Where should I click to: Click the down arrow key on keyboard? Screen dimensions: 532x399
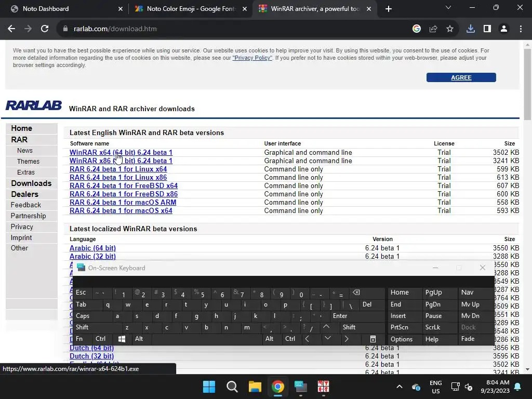tap(327, 338)
